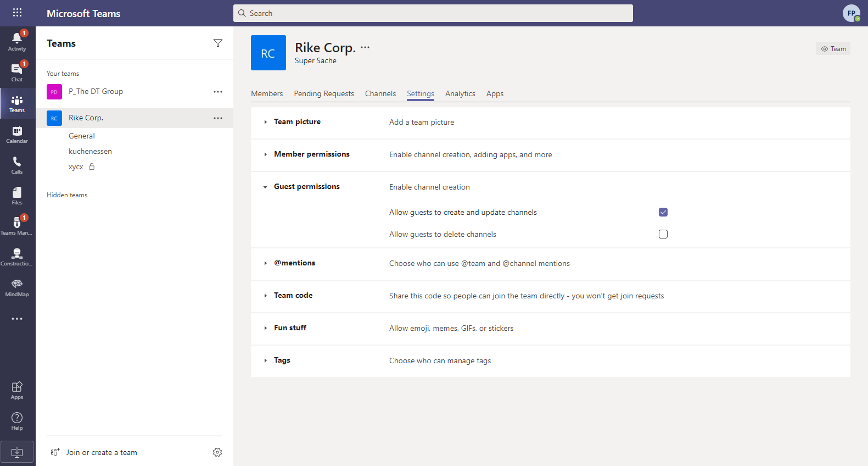Image resolution: width=868 pixels, height=466 pixels.
Task: Expand the Member permissions section
Action: tap(266, 154)
